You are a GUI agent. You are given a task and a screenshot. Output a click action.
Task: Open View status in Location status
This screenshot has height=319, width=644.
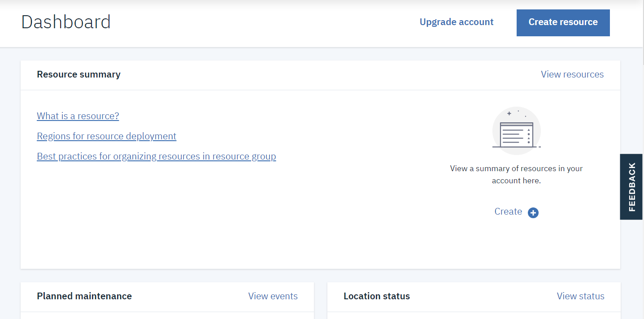click(x=580, y=296)
